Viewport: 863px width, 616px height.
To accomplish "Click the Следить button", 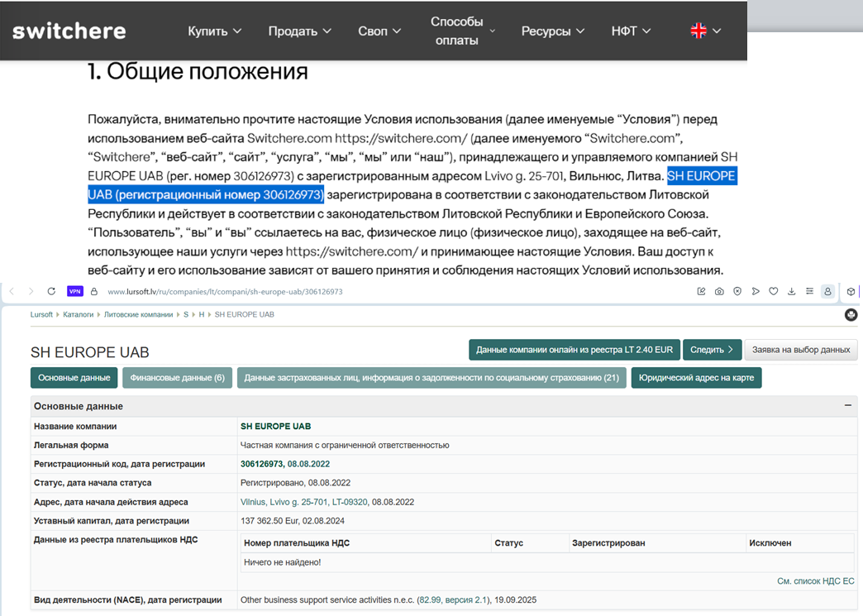I will coord(712,350).
